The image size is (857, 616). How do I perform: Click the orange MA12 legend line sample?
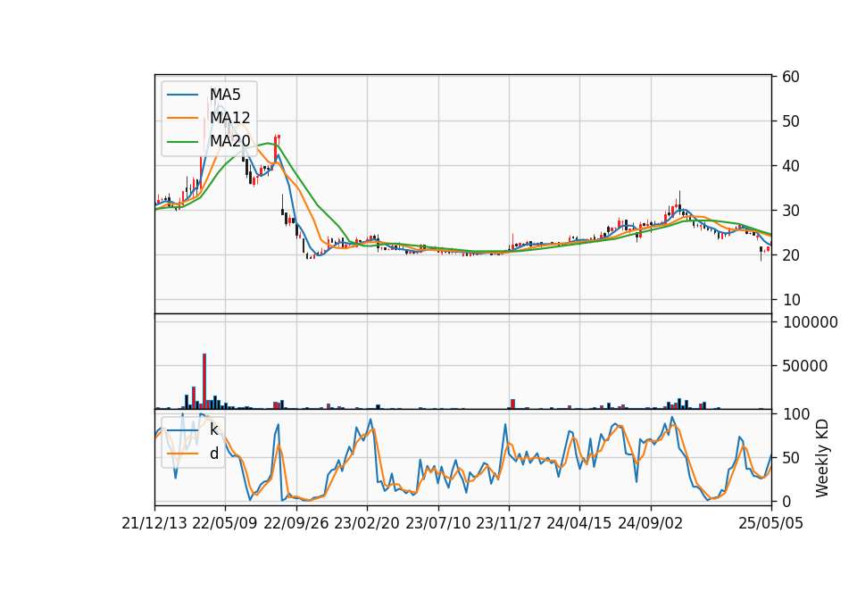[182, 118]
